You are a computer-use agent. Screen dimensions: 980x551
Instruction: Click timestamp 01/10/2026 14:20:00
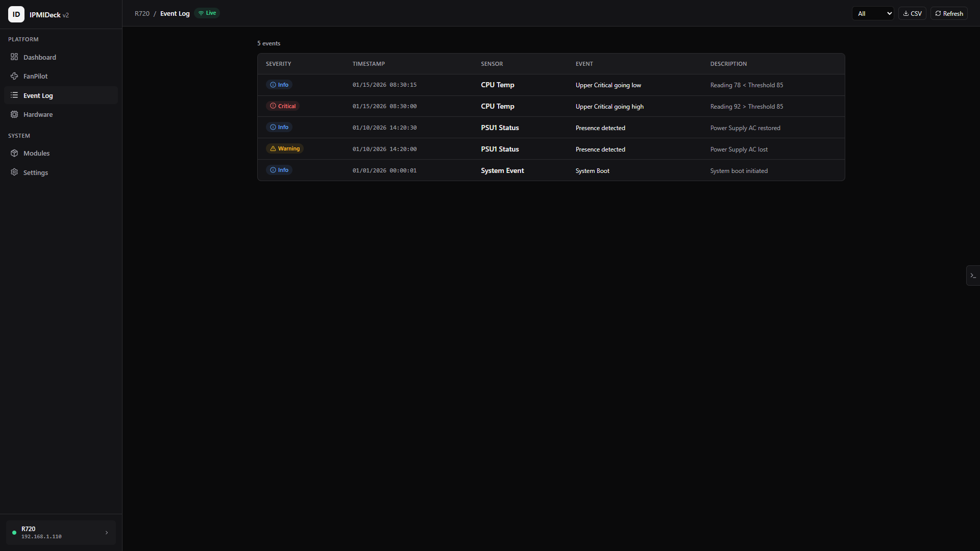point(384,149)
